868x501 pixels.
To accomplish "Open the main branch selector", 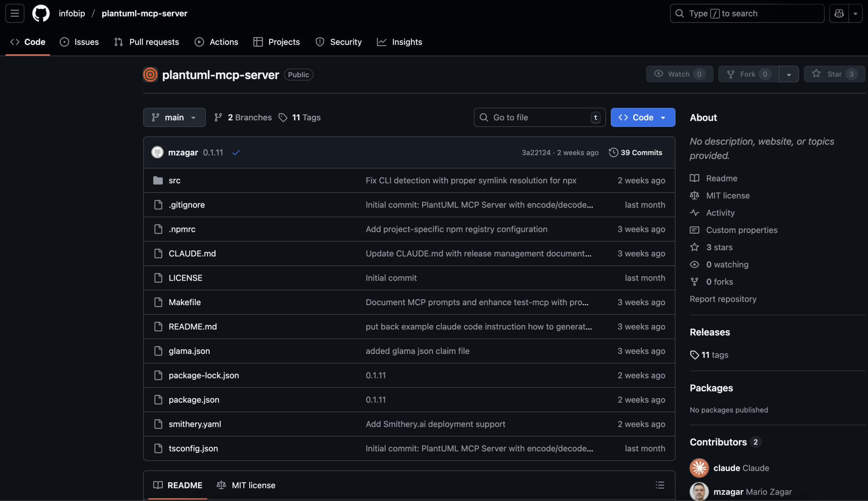I will pos(174,117).
